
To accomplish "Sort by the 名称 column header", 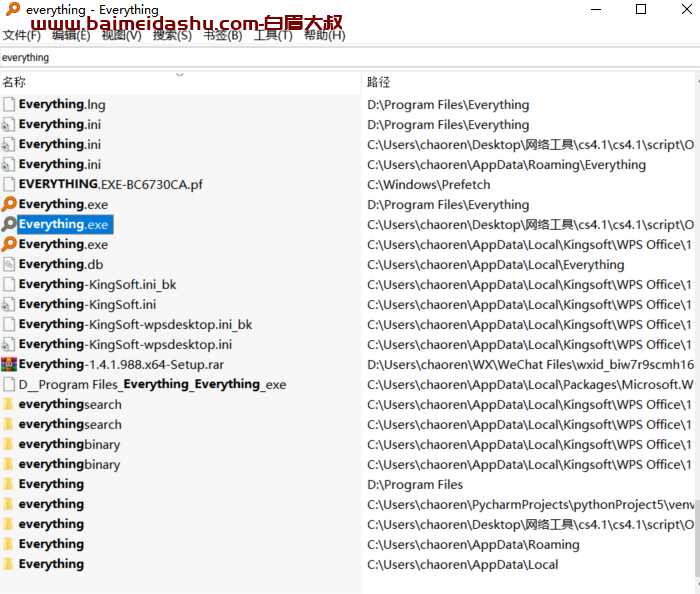I will (x=180, y=83).
